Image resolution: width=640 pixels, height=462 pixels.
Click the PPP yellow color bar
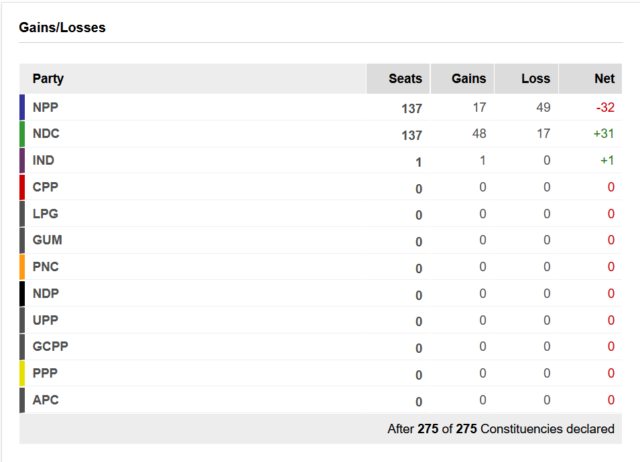click(22, 373)
